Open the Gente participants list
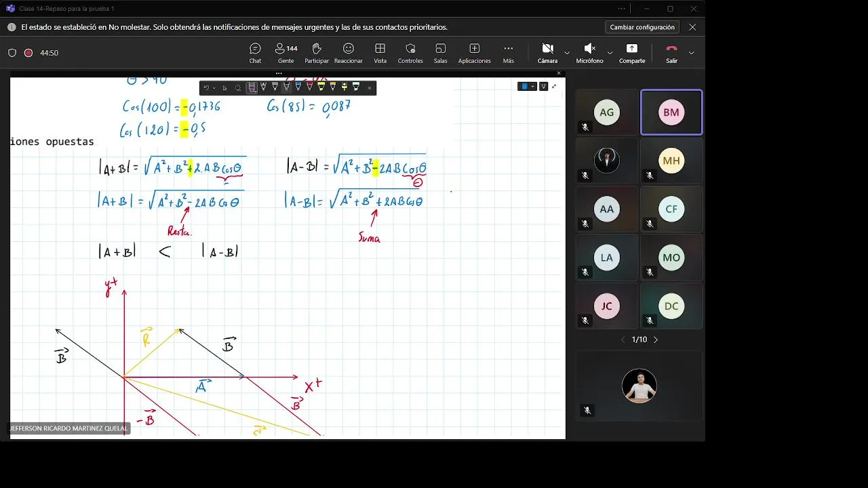The width and height of the screenshot is (868, 488). click(286, 54)
